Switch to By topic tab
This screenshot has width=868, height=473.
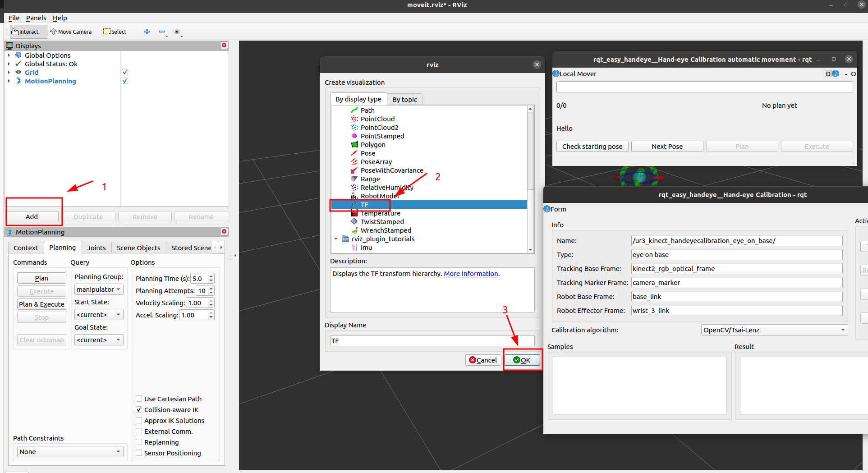point(404,100)
